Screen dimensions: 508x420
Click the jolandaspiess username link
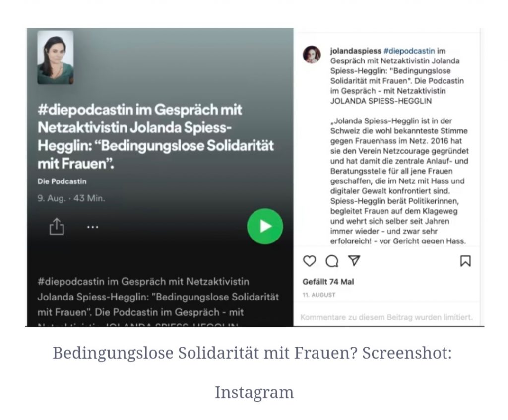[x=356, y=51]
